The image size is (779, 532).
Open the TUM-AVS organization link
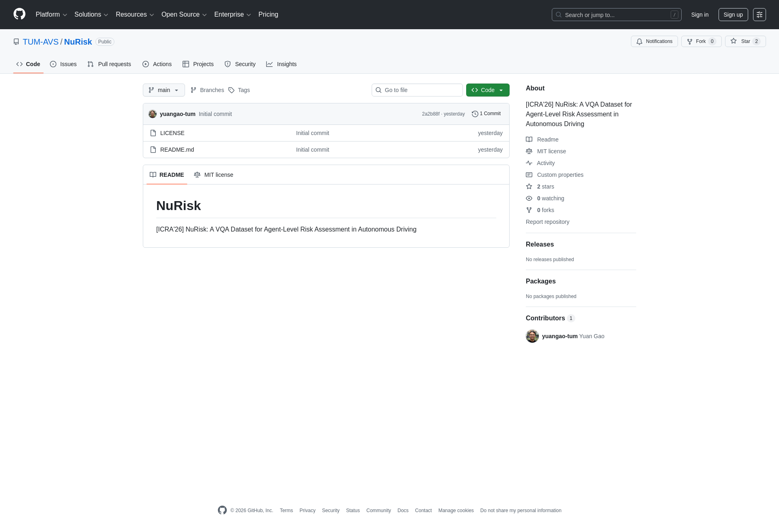41,42
